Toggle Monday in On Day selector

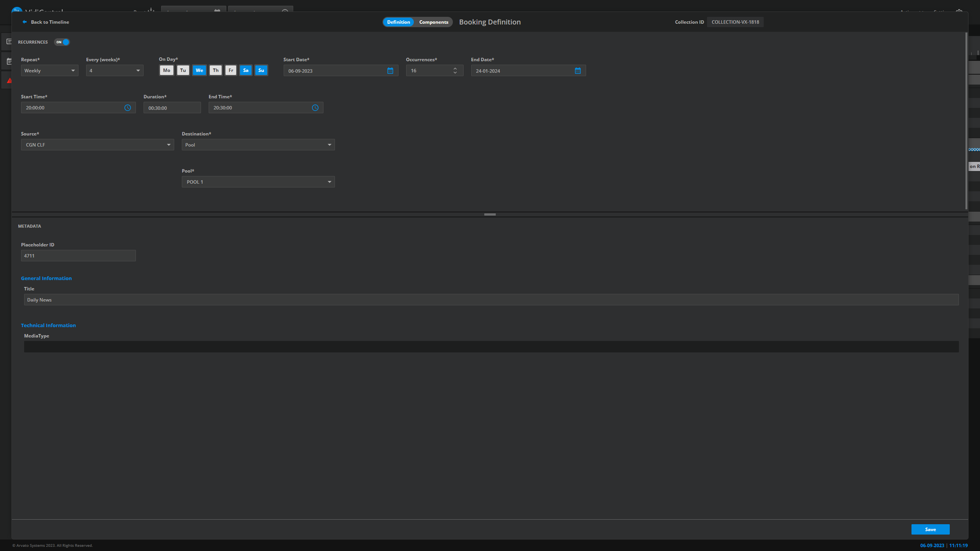click(x=167, y=70)
